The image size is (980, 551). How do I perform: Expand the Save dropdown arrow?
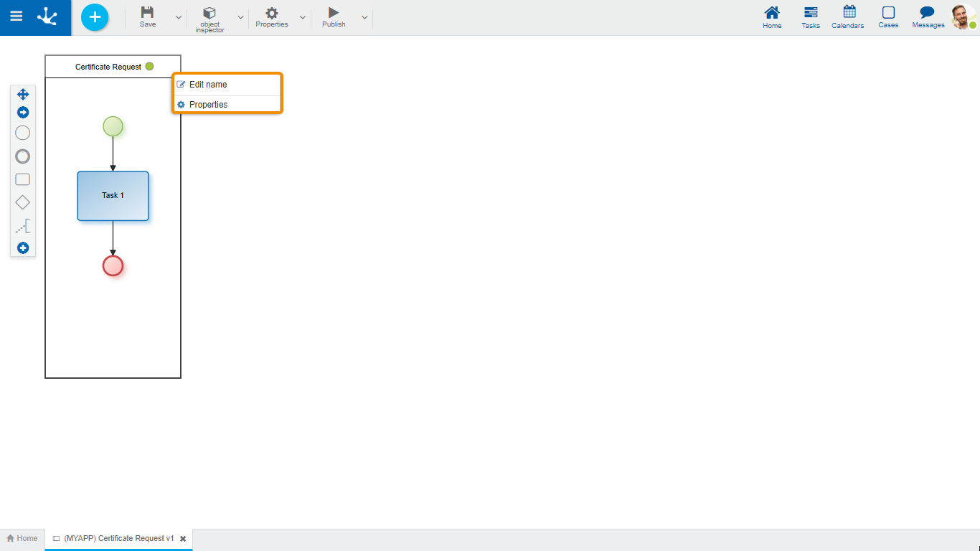[179, 17]
